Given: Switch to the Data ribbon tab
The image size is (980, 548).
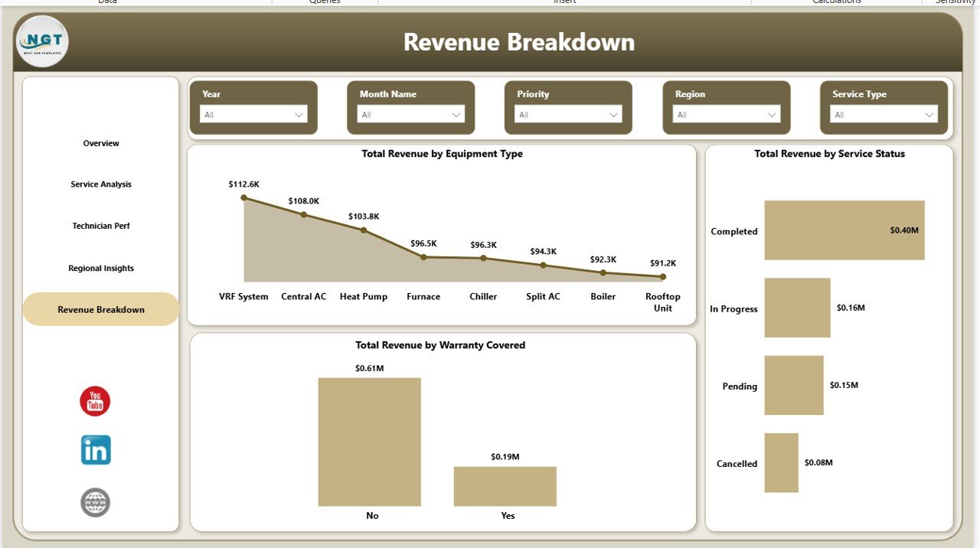Looking at the screenshot, I should coord(107,2).
